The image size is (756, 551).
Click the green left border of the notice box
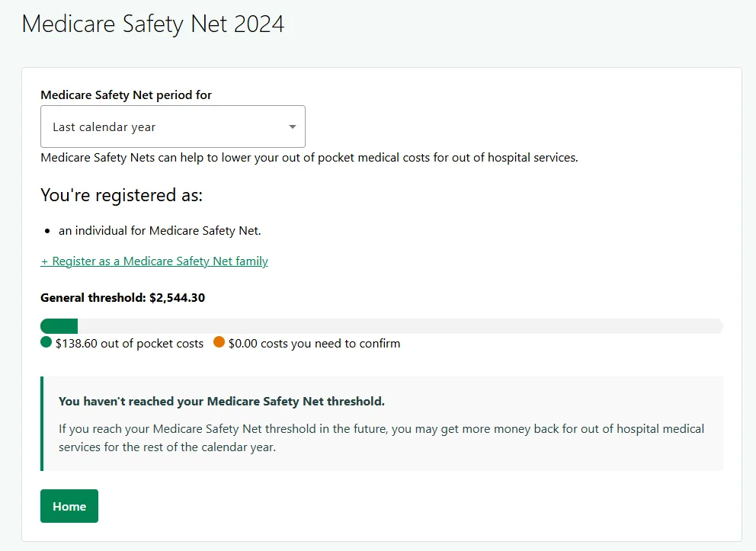click(x=42, y=423)
